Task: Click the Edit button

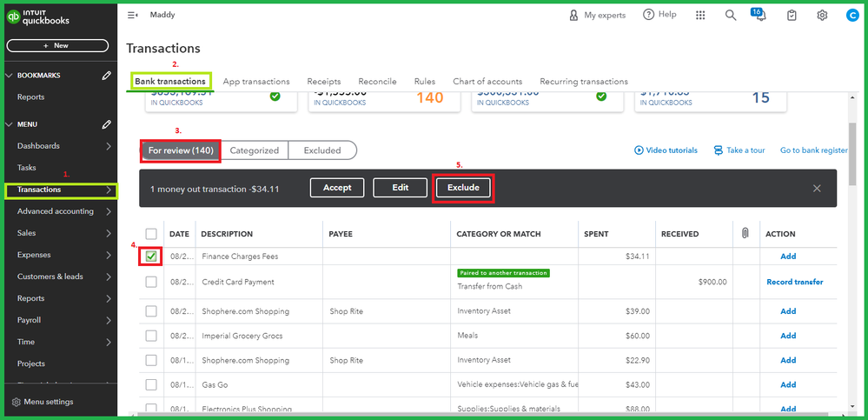Action: (401, 188)
